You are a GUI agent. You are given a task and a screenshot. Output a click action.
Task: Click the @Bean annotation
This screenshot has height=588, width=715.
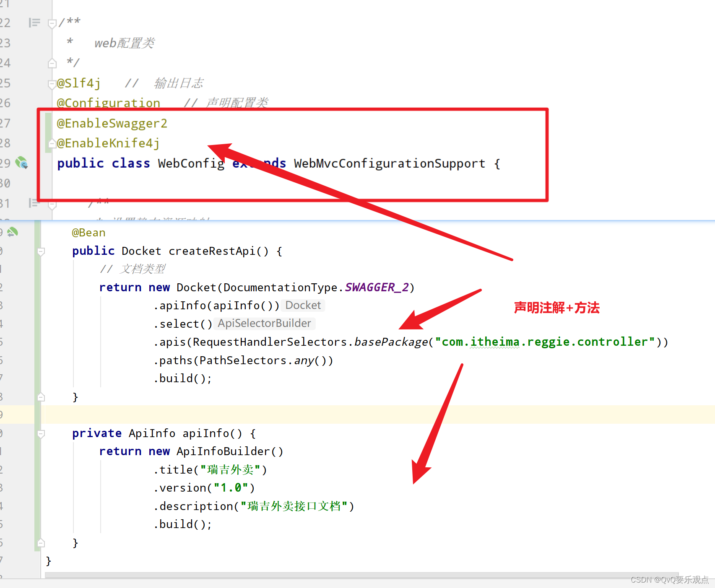pyautogui.click(x=88, y=233)
